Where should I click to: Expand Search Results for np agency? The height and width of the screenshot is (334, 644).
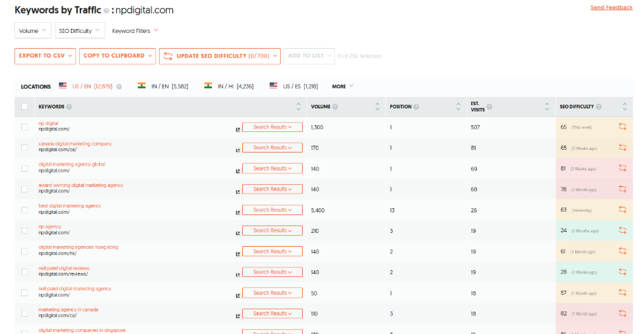click(x=272, y=231)
